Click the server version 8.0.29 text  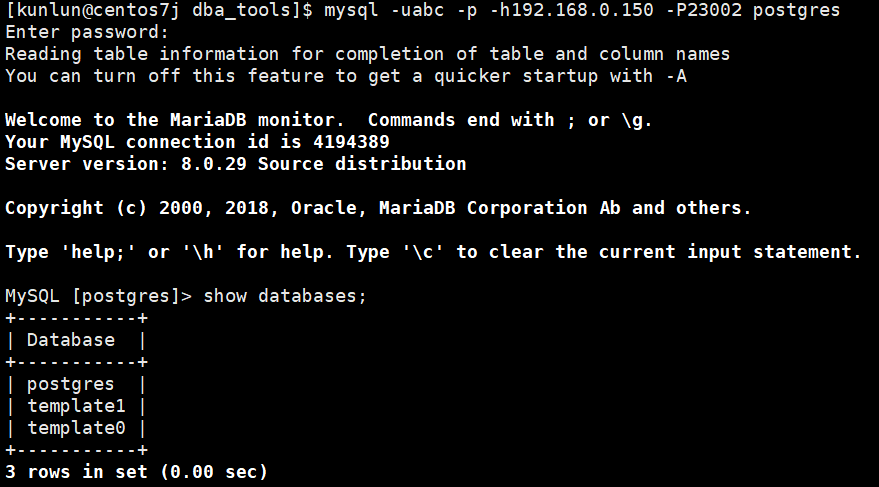click(x=214, y=164)
